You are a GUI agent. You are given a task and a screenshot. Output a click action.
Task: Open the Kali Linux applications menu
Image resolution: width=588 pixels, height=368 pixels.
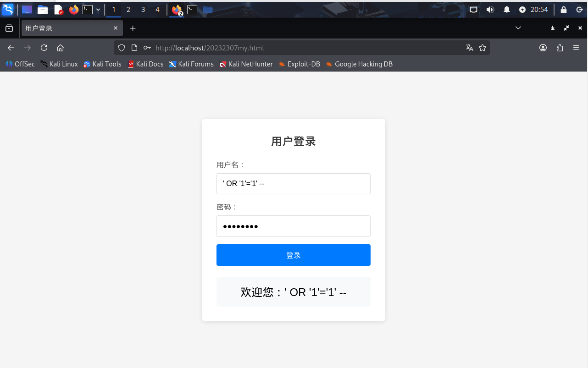click(x=8, y=9)
